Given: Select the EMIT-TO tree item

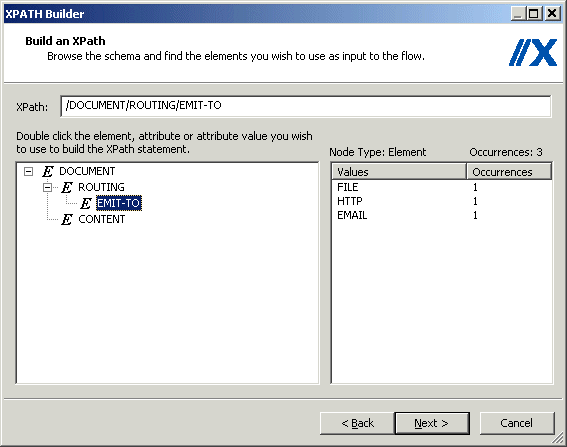Looking at the screenshot, I should (119, 203).
